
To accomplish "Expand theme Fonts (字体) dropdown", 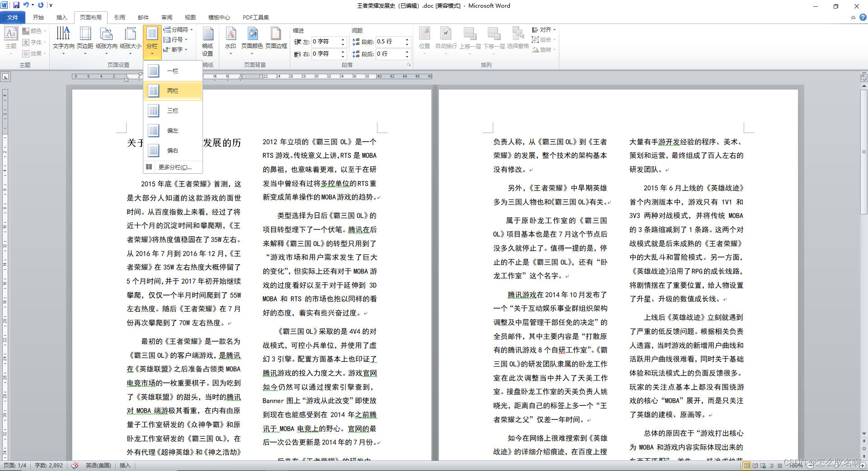I will click(34, 42).
